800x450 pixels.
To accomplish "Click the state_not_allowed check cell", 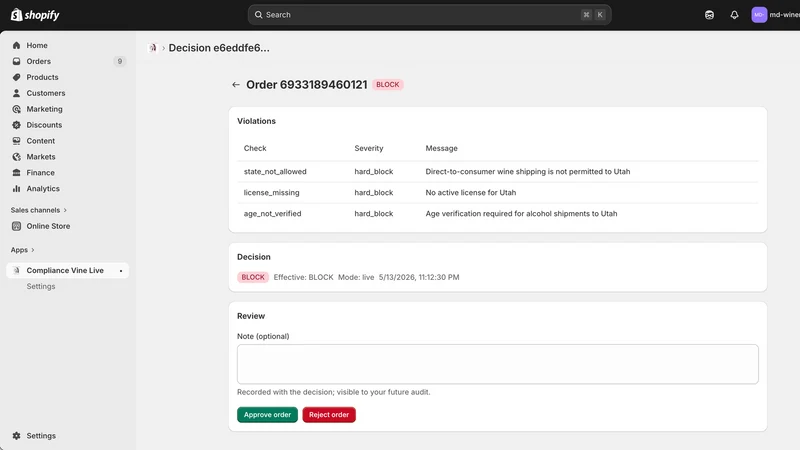I will point(275,171).
